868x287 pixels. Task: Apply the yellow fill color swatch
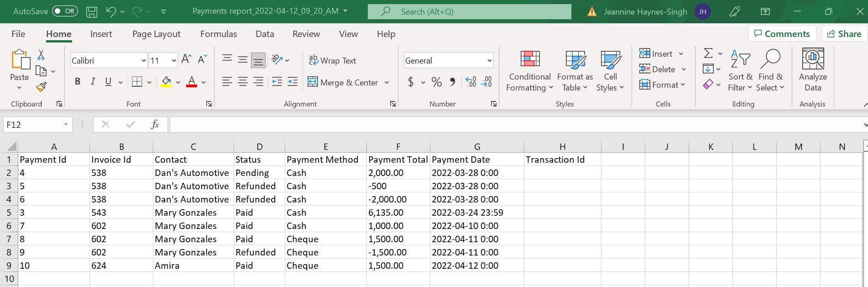[x=166, y=82]
